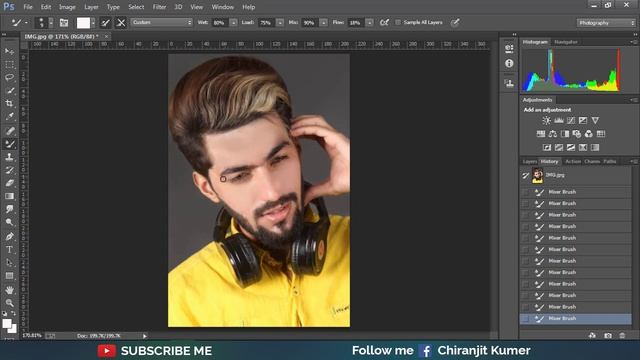The height and width of the screenshot is (360, 640).
Task: Select the last Mixer Brush history state
Action: (576, 318)
